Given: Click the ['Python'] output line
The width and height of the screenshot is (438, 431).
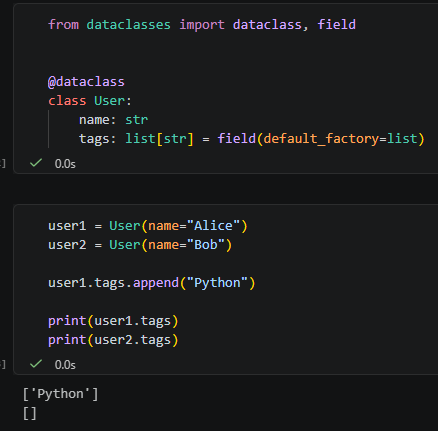Looking at the screenshot, I should coord(60,394).
